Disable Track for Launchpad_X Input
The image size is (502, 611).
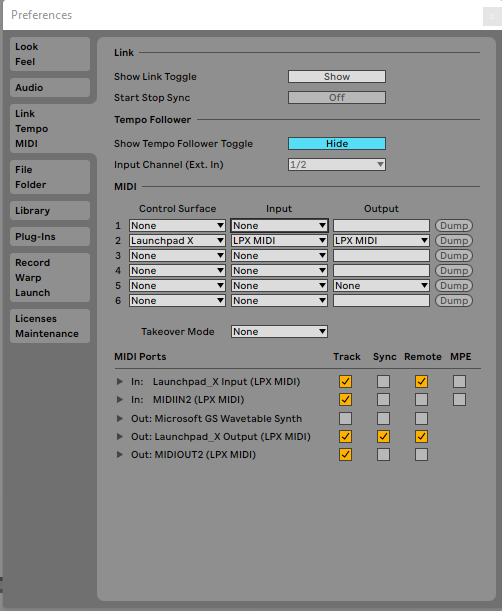pos(345,381)
